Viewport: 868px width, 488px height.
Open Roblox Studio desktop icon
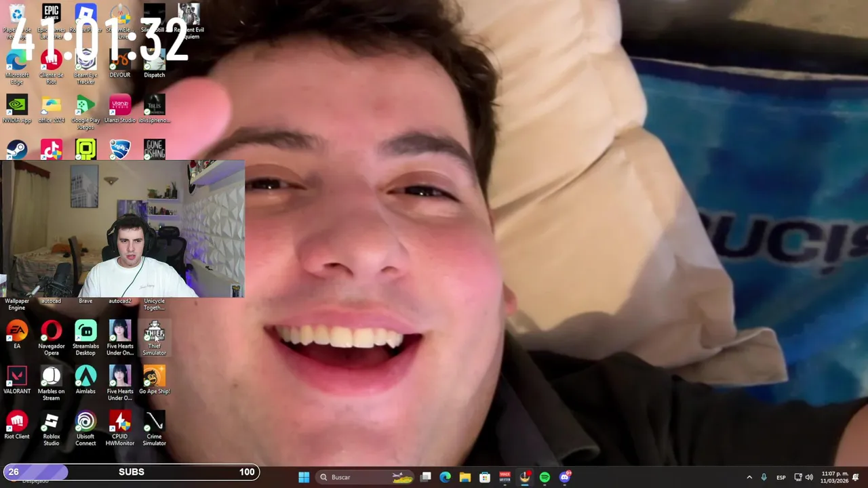51,429
